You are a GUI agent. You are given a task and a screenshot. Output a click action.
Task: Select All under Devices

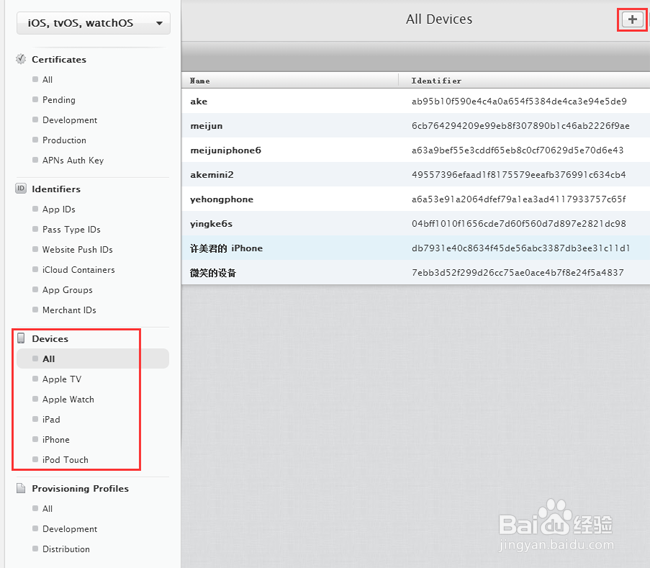point(49,359)
